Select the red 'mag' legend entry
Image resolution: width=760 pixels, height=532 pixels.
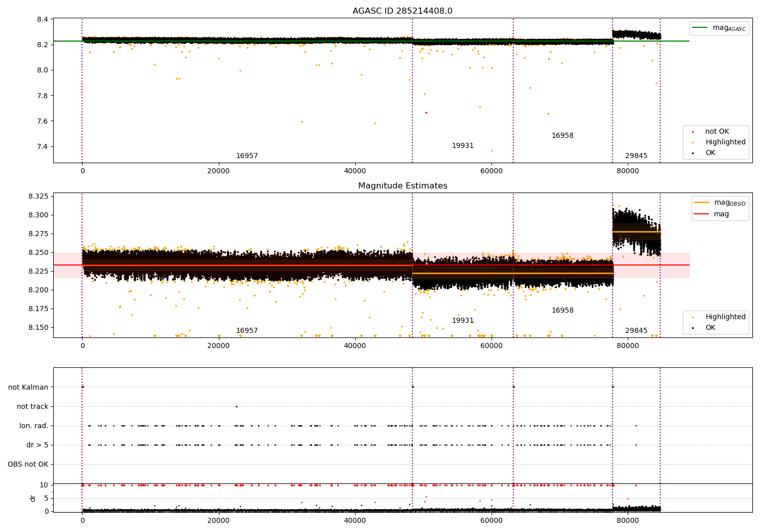721,214
